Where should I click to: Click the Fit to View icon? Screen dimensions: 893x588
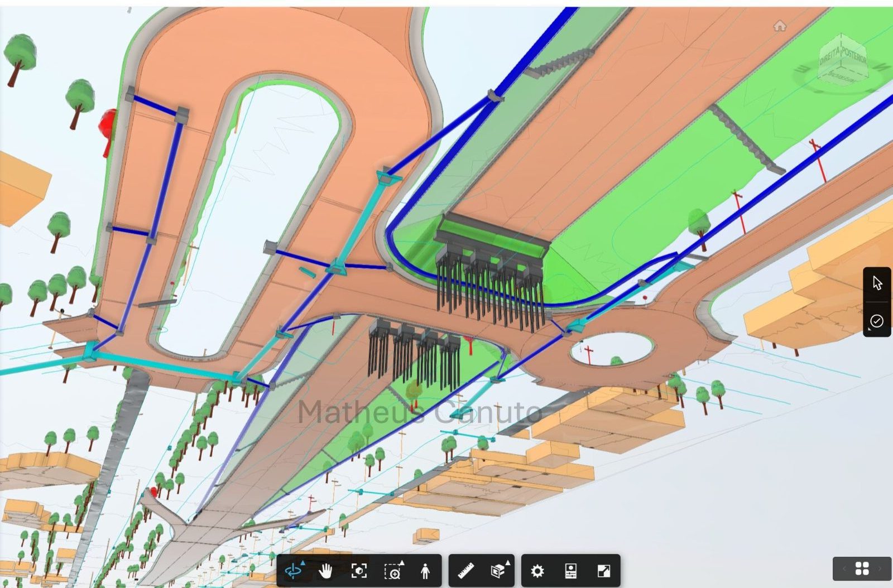coord(359,571)
